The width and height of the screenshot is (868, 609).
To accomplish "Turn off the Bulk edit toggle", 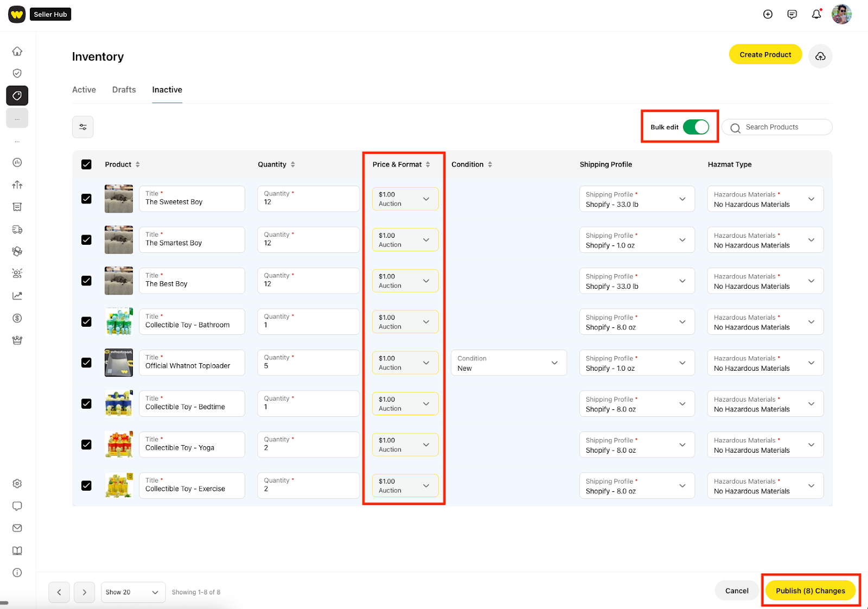I will point(695,127).
